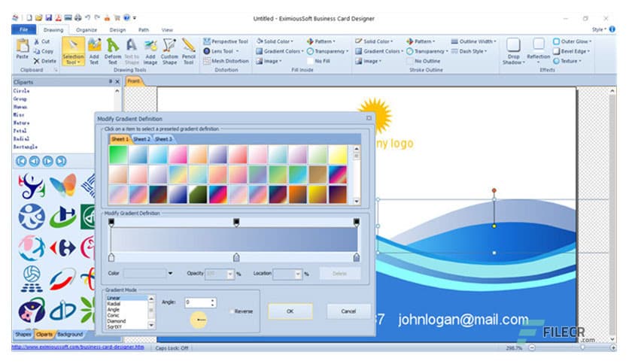This screenshot has height=364, width=629.
Task: Click Cancel in gradient dialog
Action: [x=348, y=311]
